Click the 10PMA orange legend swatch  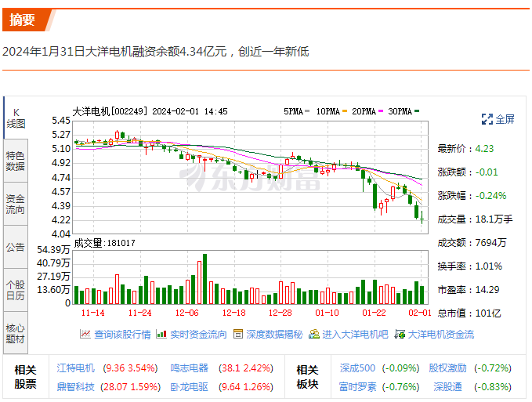[345, 111]
